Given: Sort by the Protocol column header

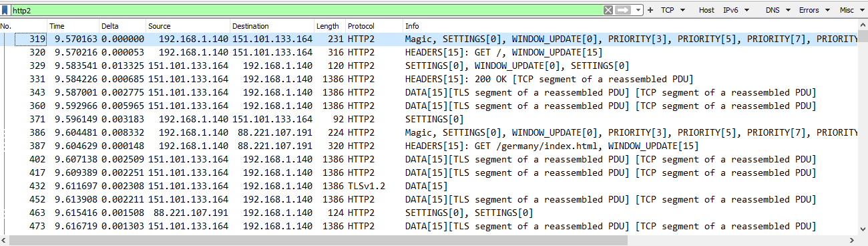Looking at the screenshot, I should 374,26.
